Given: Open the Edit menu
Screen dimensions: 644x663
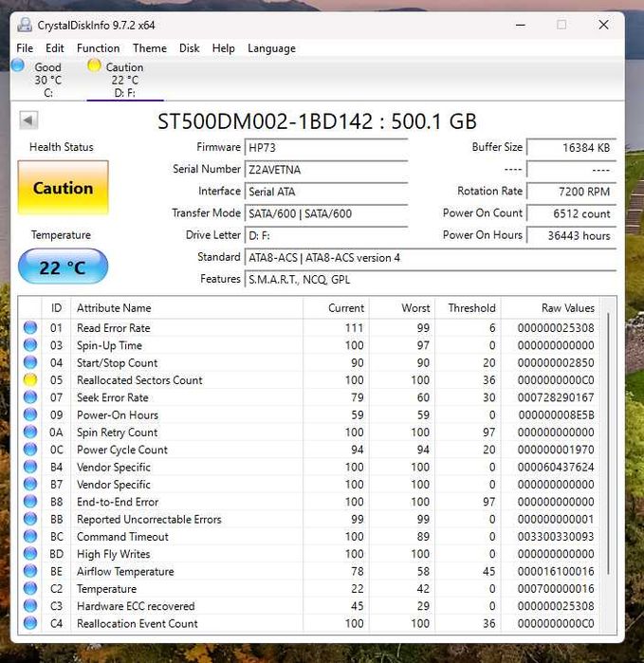Looking at the screenshot, I should point(55,48).
